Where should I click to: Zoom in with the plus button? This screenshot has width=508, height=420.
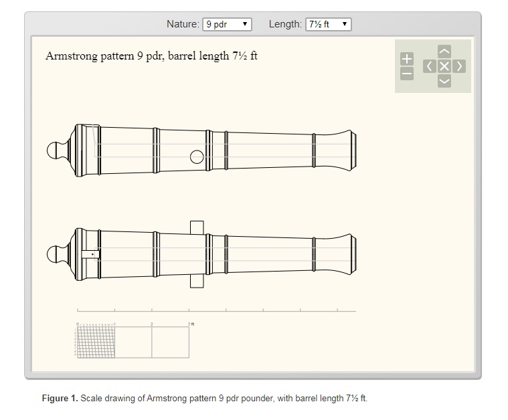406,59
